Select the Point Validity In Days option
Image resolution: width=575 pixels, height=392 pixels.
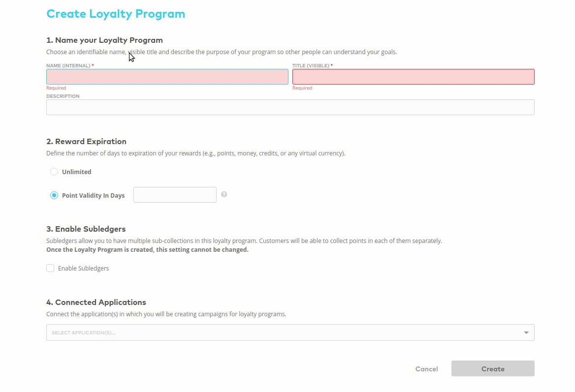click(54, 195)
